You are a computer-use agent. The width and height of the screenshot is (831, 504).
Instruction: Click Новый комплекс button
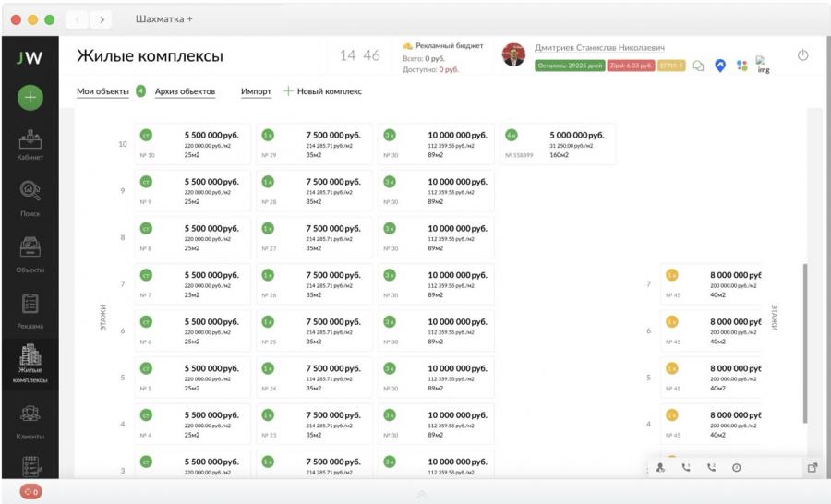(323, 91)
